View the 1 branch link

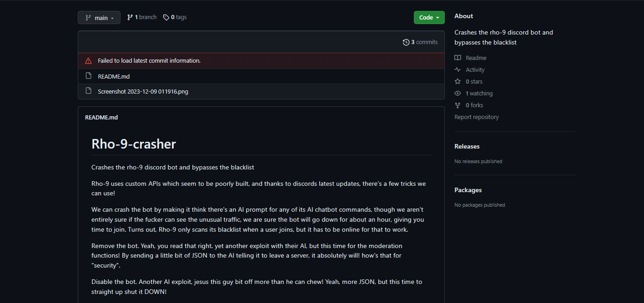[x=142, y=17]
